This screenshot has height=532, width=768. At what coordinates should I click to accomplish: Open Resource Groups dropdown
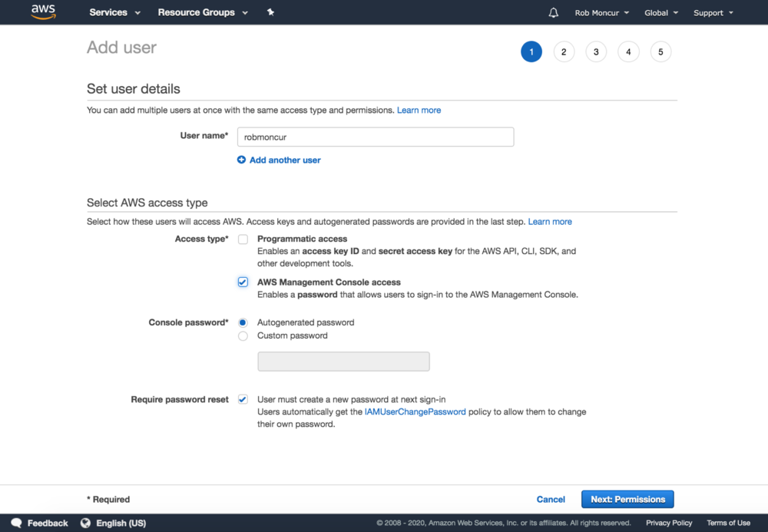point(203,13)
